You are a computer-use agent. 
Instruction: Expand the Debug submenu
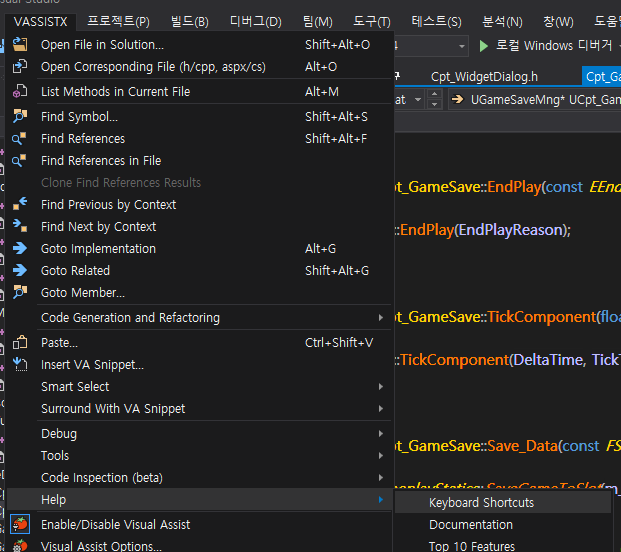[x=200, y=434]
